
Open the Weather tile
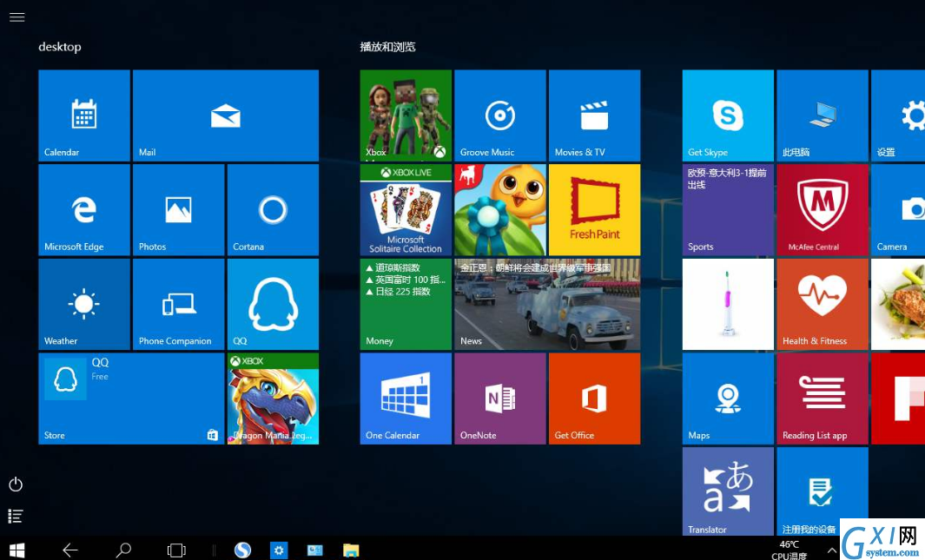pyautogui.click(x=84, y=304)
